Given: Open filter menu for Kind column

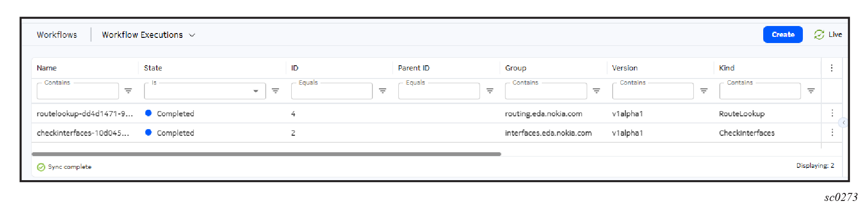Looking at the screenshot, I should (x=811, y=91).
